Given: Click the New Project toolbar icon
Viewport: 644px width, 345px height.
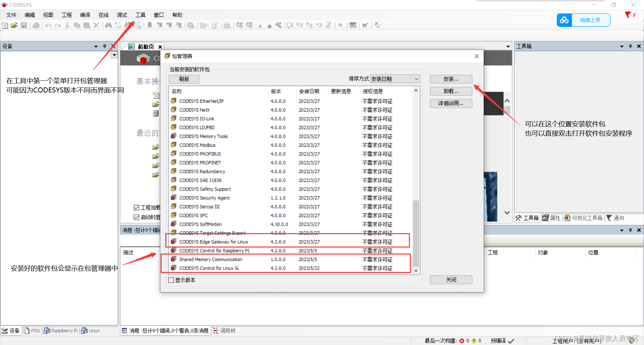Looking at the screenshot, I should (x=5, y=25).
